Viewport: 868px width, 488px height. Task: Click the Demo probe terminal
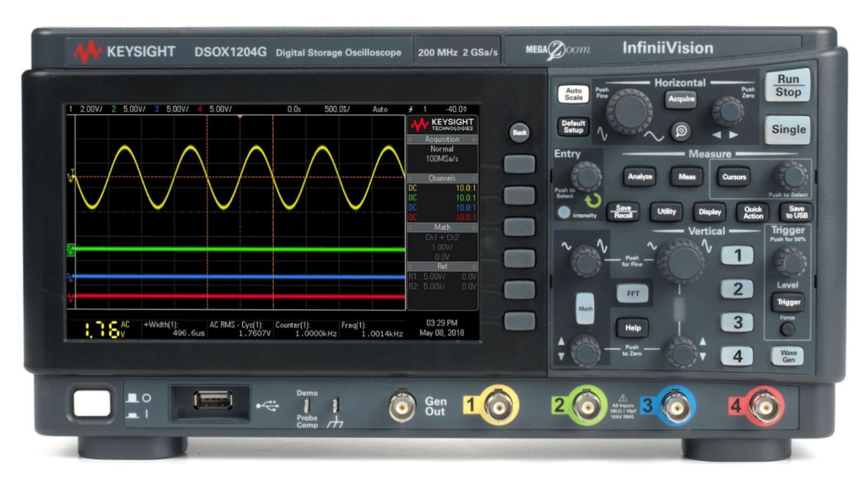click(x=307, y=405)
